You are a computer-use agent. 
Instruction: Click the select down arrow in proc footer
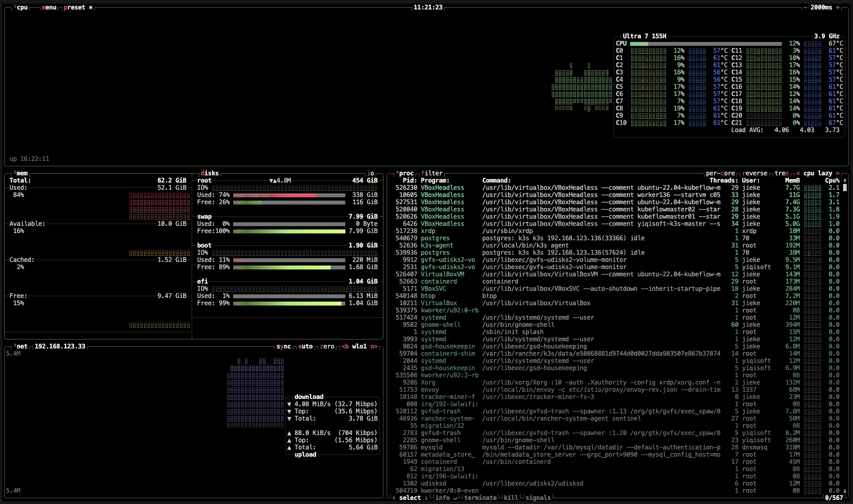pos(426,498)
